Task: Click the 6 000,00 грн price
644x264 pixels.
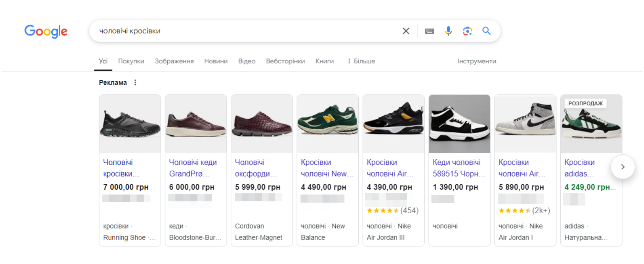Action: pos(192,187)
